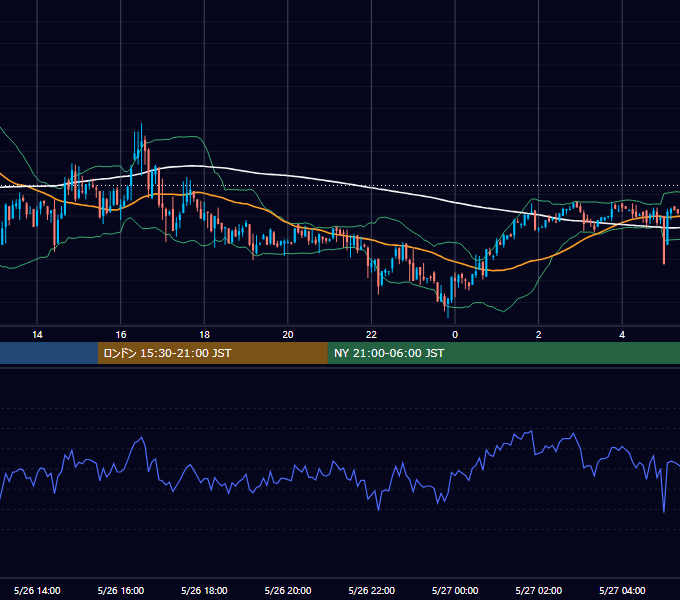Click the 5/26 20:00 date label
Image resolution: width=680 pixels, height=600 pixels.
click(288, 590)
